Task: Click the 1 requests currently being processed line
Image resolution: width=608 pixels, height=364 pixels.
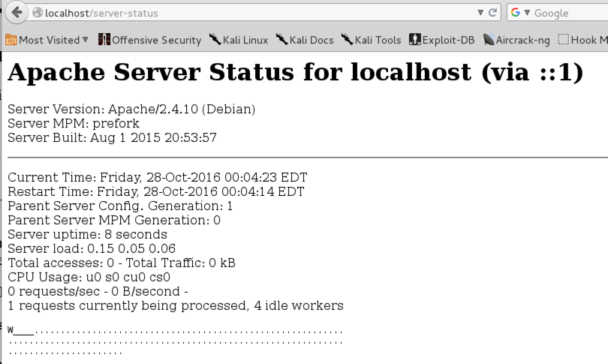Action: point(175,306)
